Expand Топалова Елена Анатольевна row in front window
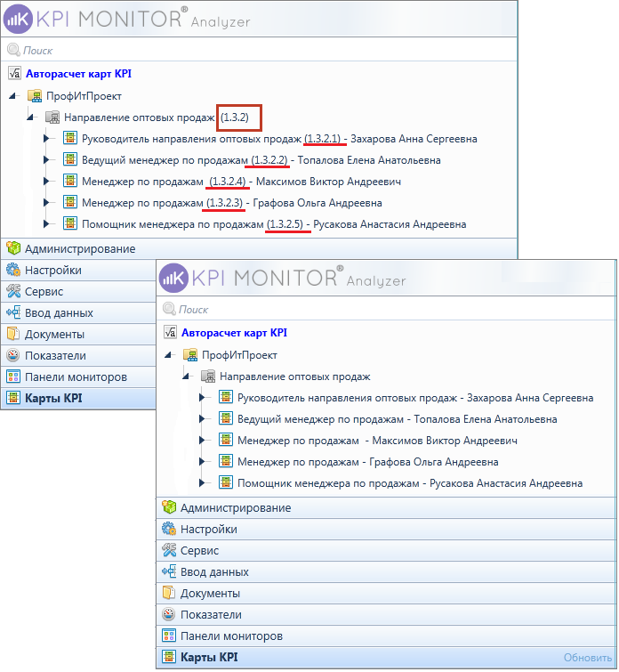 click(x=202, y=418)
